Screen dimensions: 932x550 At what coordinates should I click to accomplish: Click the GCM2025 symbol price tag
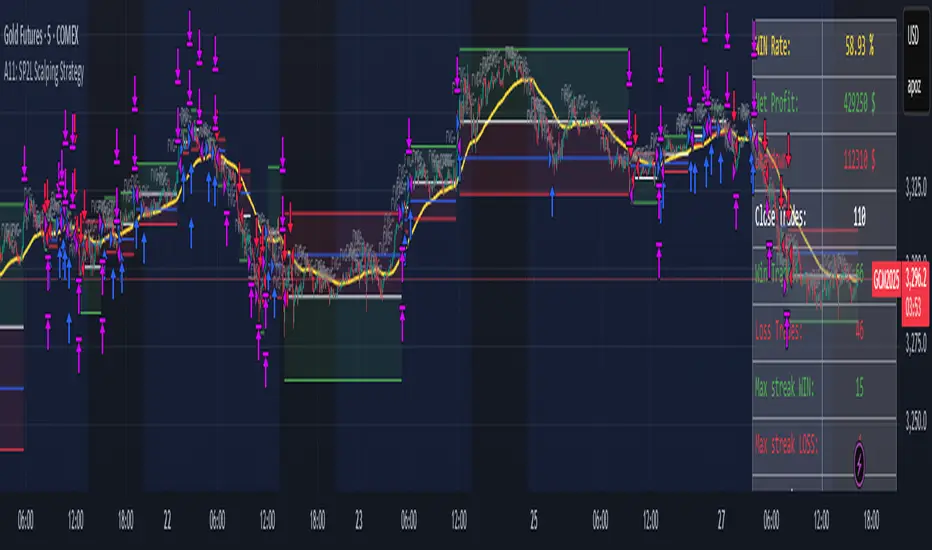point(886,279)
